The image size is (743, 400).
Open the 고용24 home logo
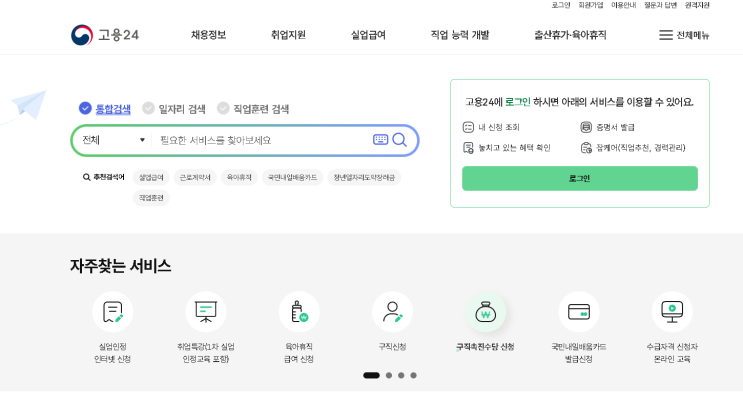click(105, 35)
